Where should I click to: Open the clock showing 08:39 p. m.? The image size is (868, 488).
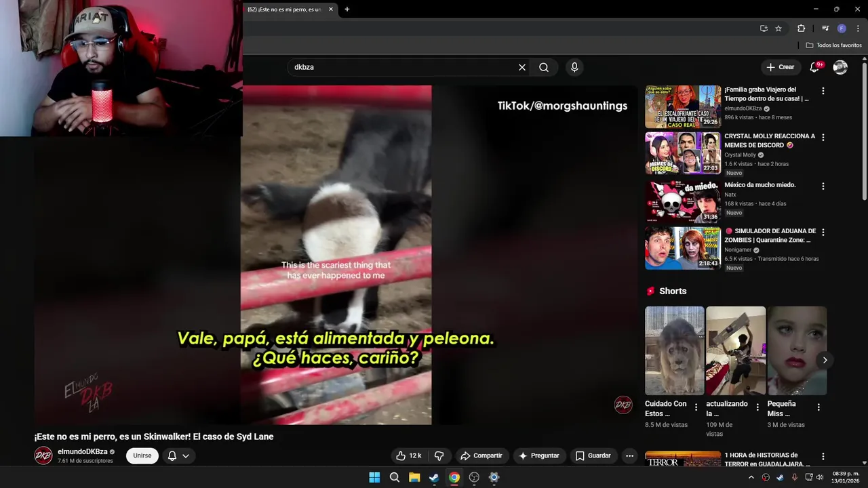point(846,477)
